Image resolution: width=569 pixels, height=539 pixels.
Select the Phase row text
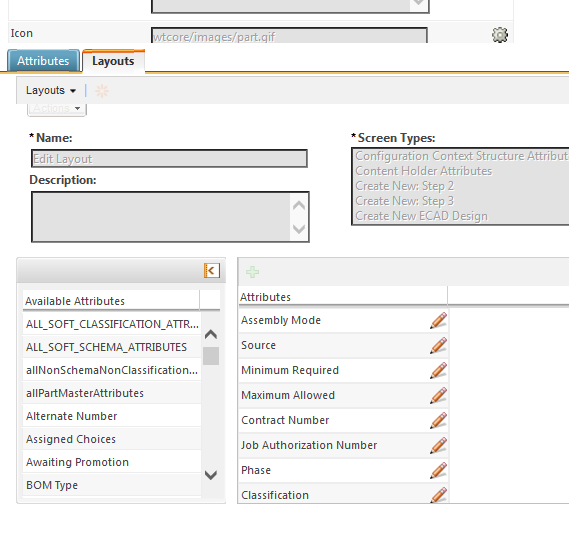[x=256, y=470]
